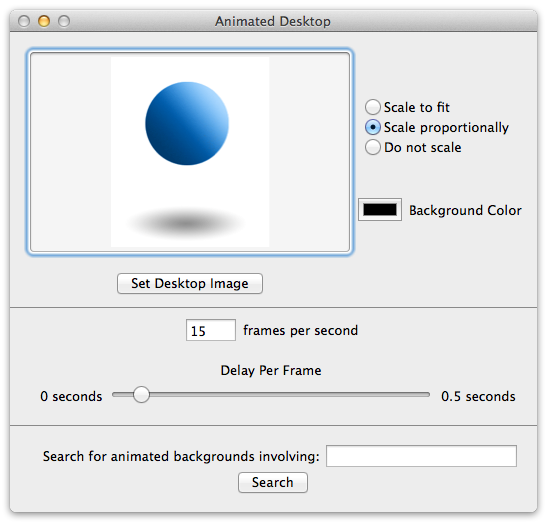The image size is (547, 522).
Task: Click the Animated Desktop title bar text
Action: tap(273, 21)
